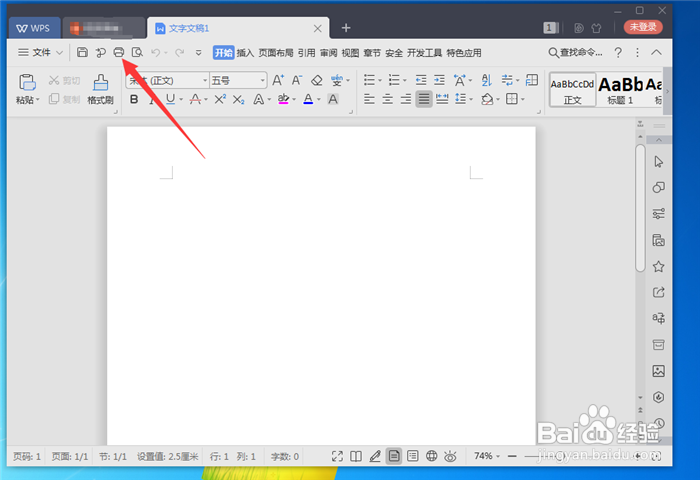Image resolution: width=700 pixels, height=480 pixels.
Task: Decrease font size with A- icon
Action: (297, 80)
